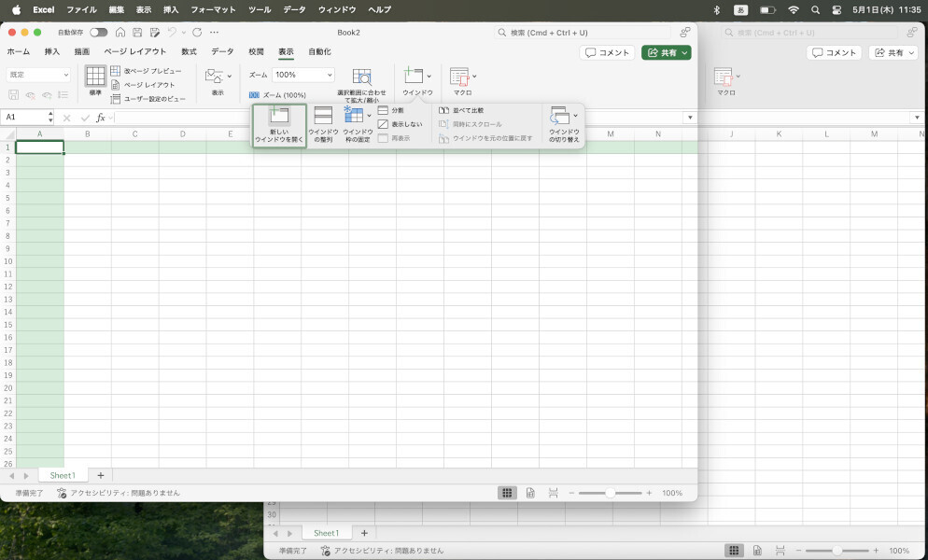This screenshot has width=928, height=560.
Task: Click View Side by Side (並べて比較)
Action: (461, 111)
